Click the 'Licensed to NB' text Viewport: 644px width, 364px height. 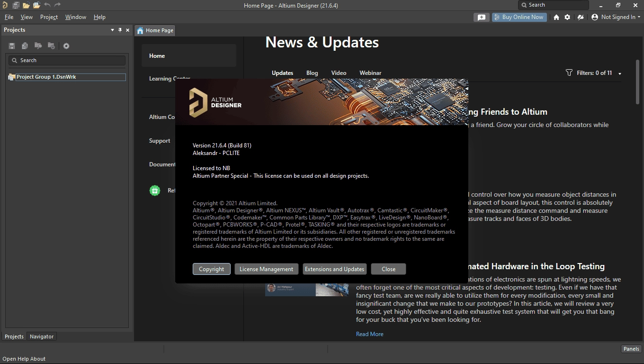point(211,168)
